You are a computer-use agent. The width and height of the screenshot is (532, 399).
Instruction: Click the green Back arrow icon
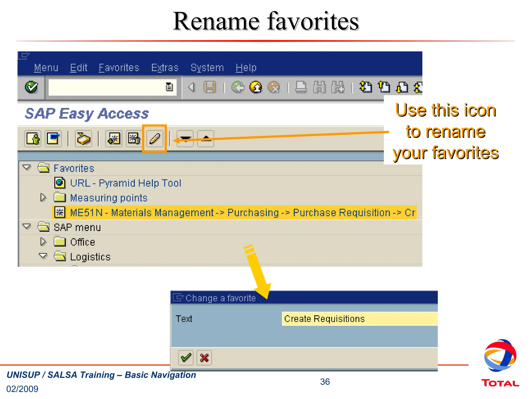tap(238, 87)
